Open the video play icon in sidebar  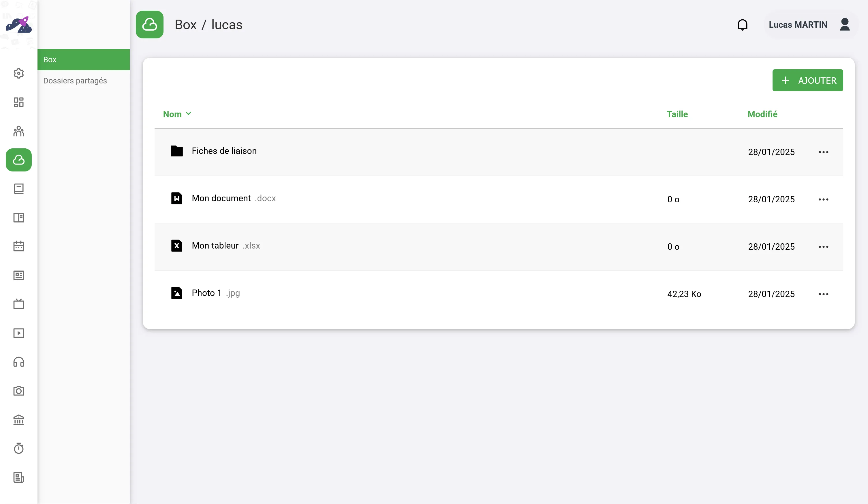pyautogui.click(x=18, y=333)
